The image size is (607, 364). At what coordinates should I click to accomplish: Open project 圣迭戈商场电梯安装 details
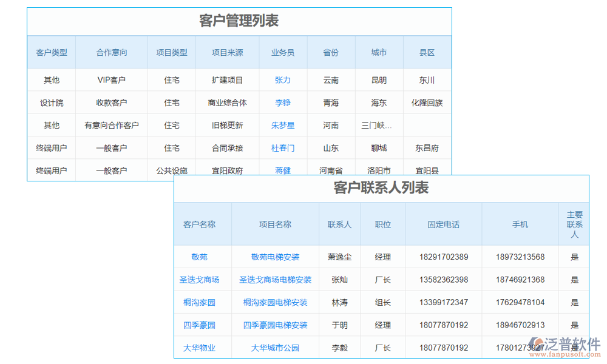[x=275, y=280]
